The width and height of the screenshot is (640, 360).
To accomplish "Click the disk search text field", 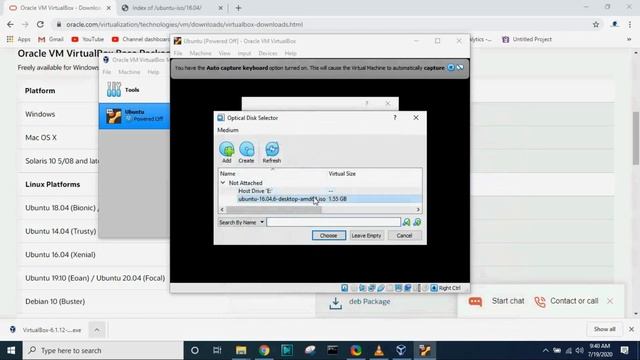I will point(333,222).
